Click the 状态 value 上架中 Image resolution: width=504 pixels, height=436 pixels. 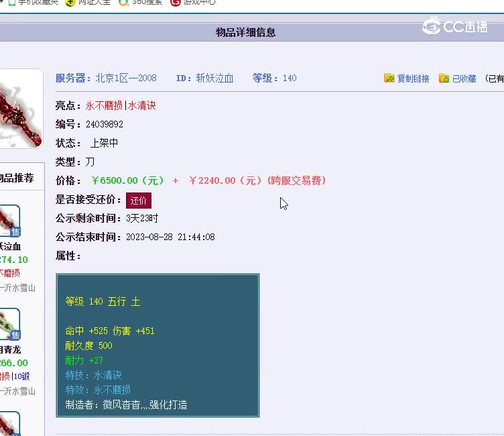(x=104, y=143)
